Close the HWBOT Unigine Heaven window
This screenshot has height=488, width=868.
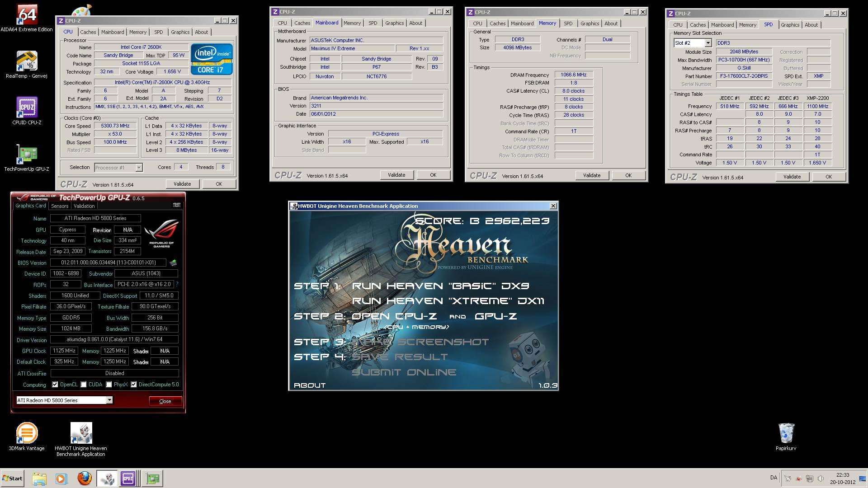pyautogui.click(x=553, y=206)
